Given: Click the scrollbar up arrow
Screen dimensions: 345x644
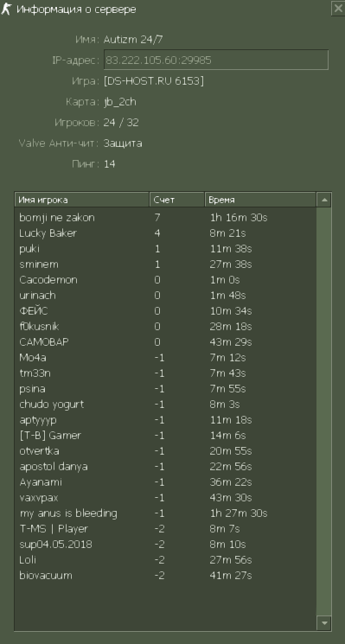Looking at the screenshot, I should tap(324, 200).
